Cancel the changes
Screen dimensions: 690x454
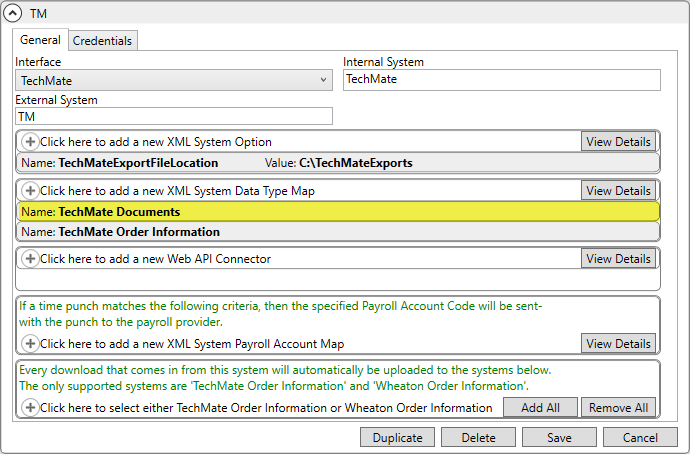(x=640, y=438)
